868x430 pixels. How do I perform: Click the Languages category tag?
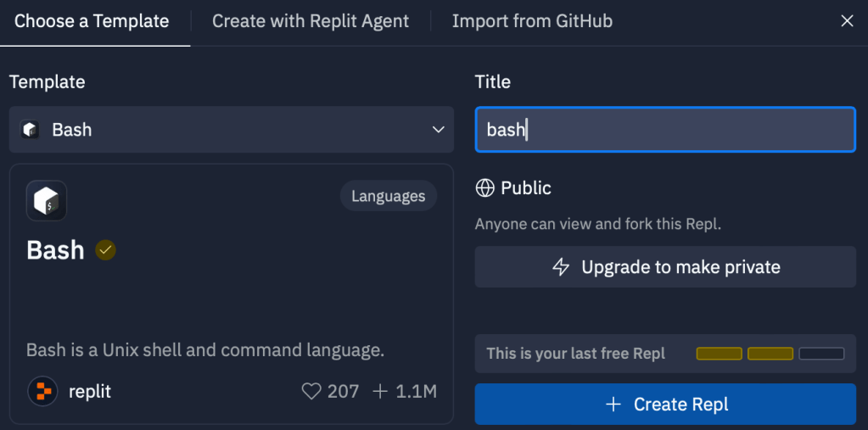(388, 196)
